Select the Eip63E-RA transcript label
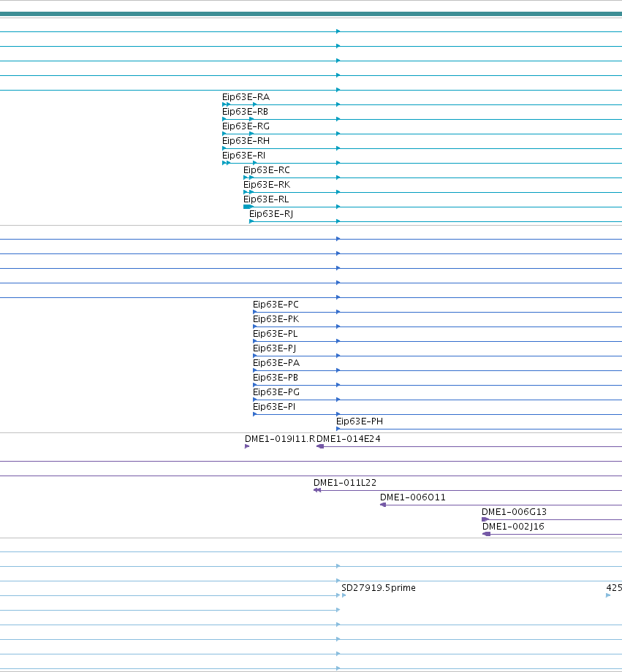The width and height of the screenshot is (622, 672). tap(246, 97)
